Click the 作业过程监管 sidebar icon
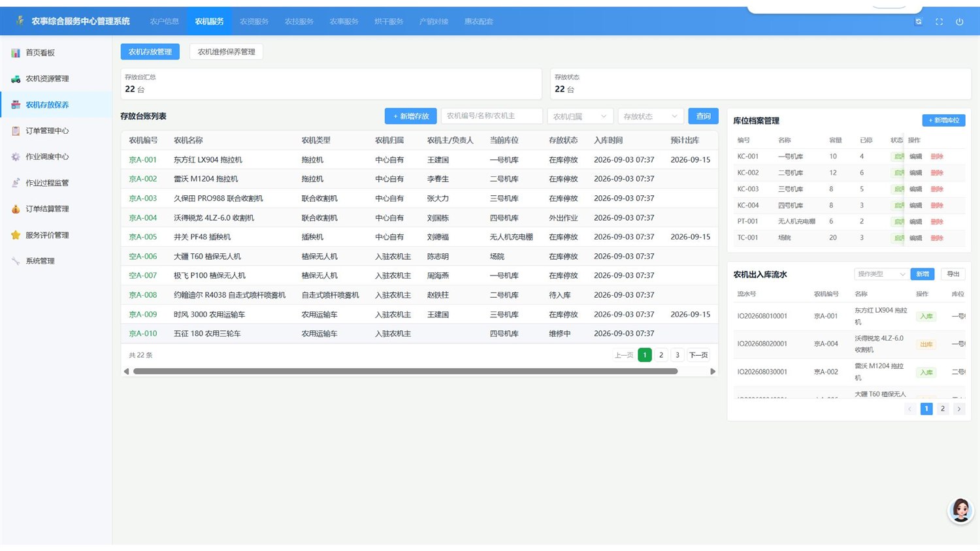The width and height of the screenshot is (980, 551). pos(16,183)
